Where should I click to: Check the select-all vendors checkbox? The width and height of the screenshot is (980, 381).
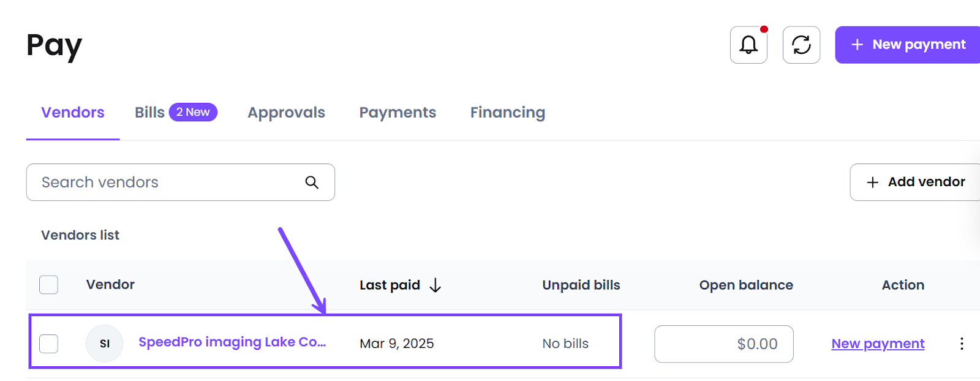click(x=49, y=285)
